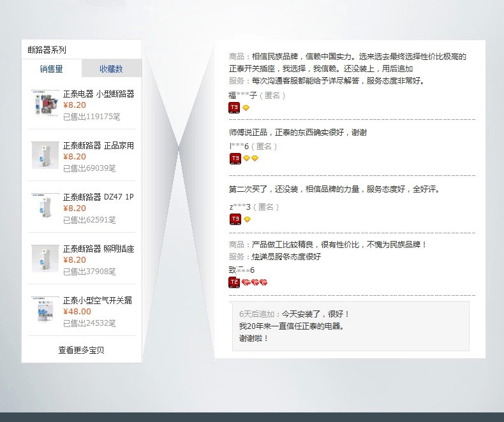Viewport: 504px width, 422px height.
Task: Open the 正泰断路器 照明插座 product link
Action: 99,249
